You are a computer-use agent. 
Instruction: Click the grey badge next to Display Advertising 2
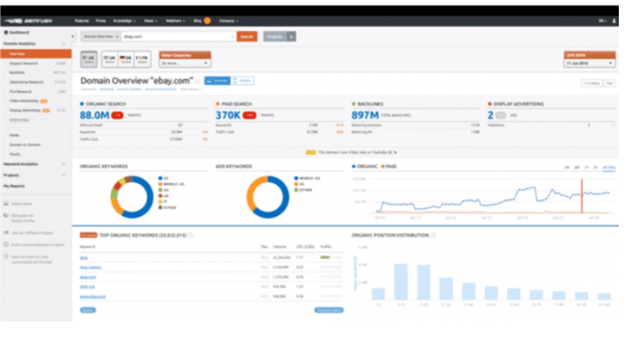(501, 115)
